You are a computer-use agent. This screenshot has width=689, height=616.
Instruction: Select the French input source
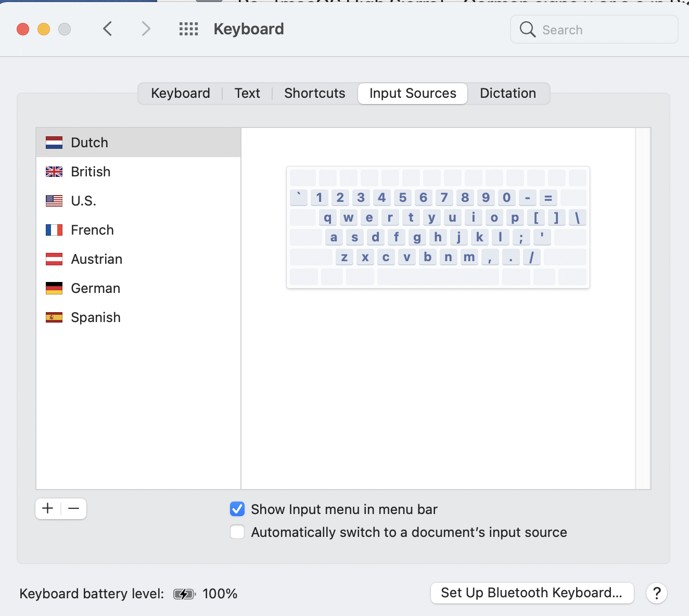coord(93,230)
